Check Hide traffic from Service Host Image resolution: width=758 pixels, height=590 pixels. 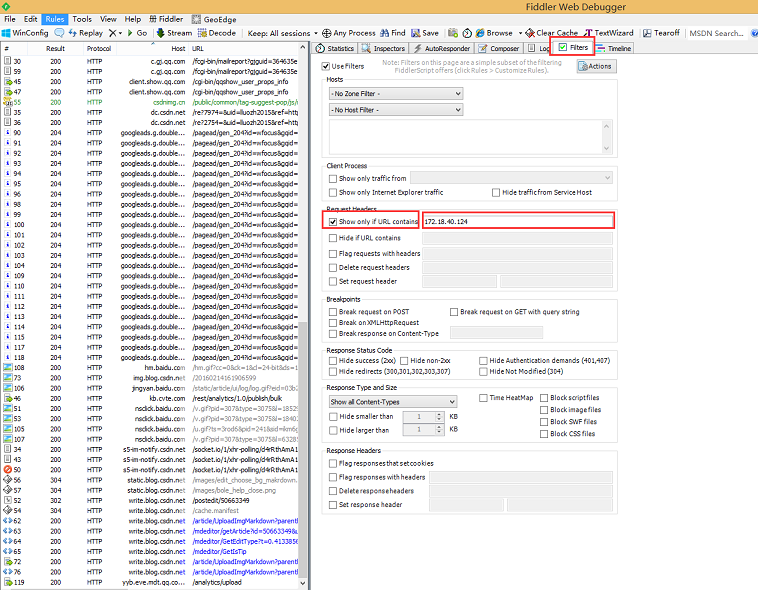(496, 192)
